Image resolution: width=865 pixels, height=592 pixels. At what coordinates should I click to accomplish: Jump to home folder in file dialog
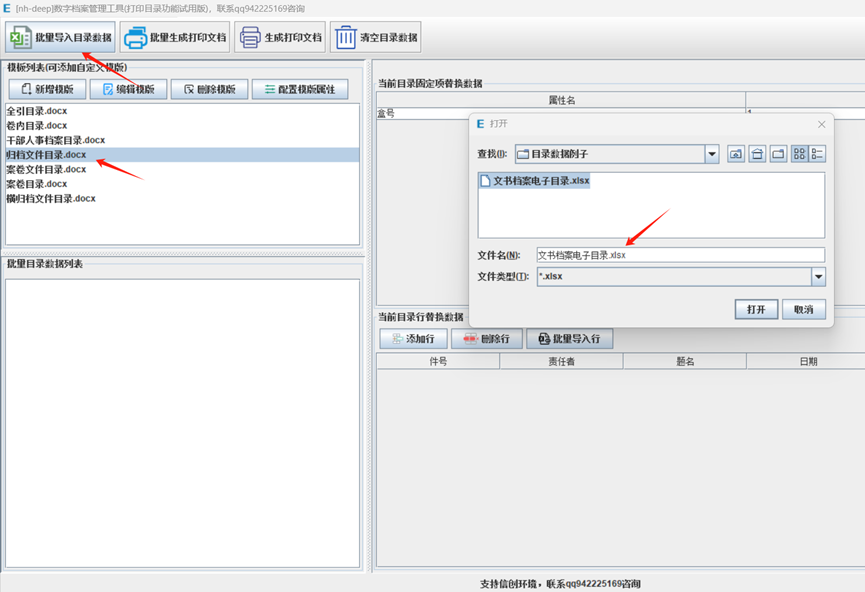pos(757,154)
